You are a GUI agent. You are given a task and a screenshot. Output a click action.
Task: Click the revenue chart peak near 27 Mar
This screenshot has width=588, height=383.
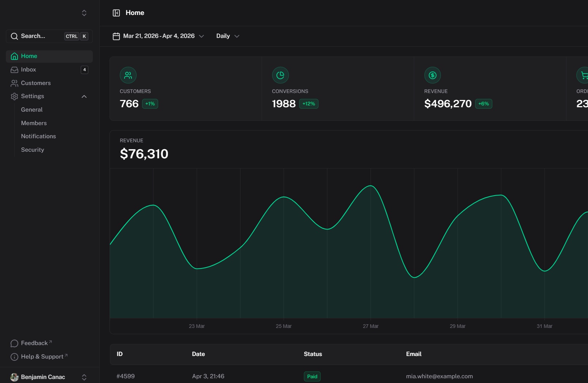[371, 186]
